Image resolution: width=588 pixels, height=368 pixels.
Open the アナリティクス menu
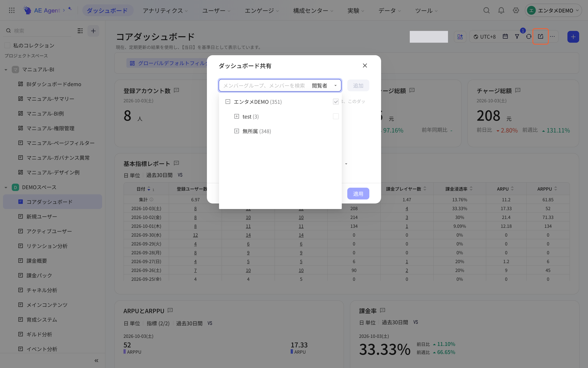click(165, 10)
